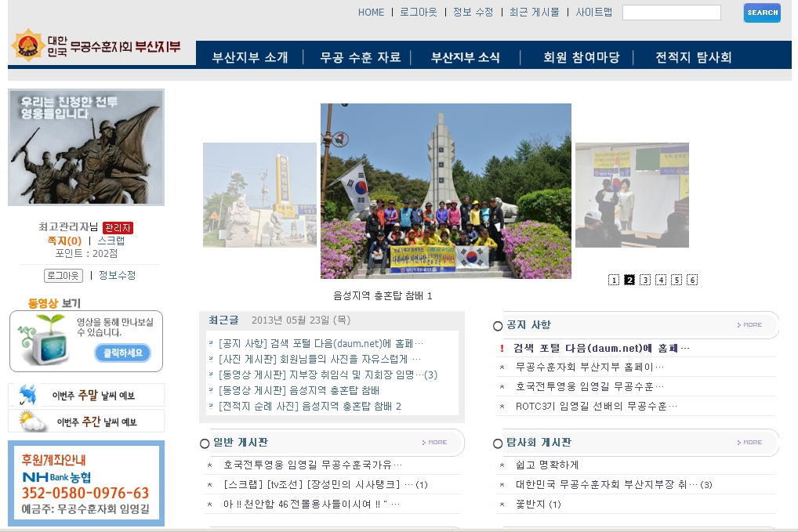Jump to gallery slide number 6
This screenshot has width=798, height=532.
691,280
